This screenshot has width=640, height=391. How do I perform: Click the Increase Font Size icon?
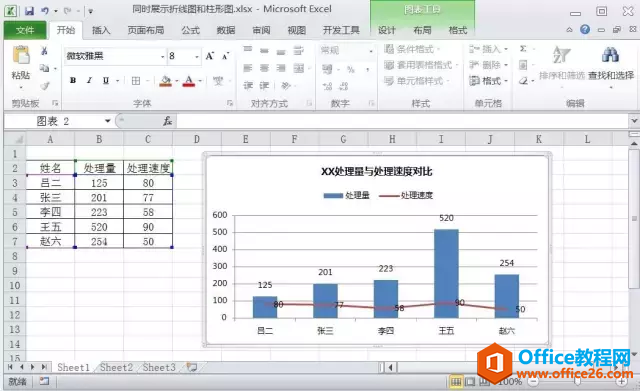[210, 56]
